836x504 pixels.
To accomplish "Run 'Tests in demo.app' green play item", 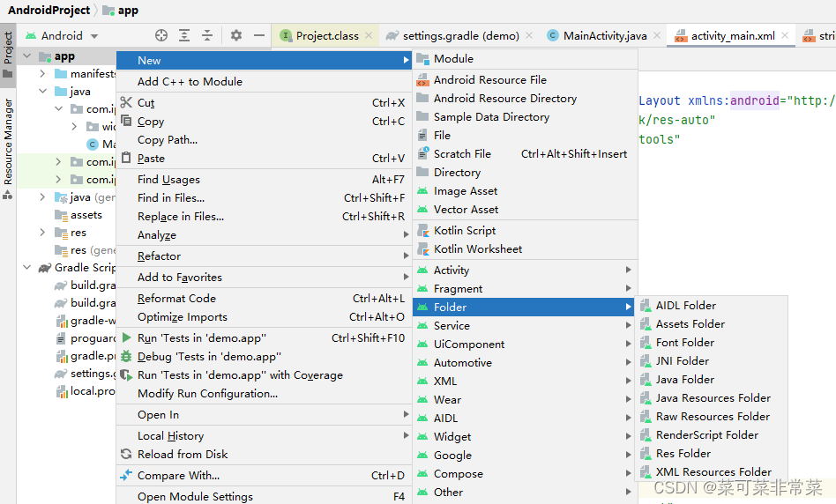I will [x=264, y=338].
